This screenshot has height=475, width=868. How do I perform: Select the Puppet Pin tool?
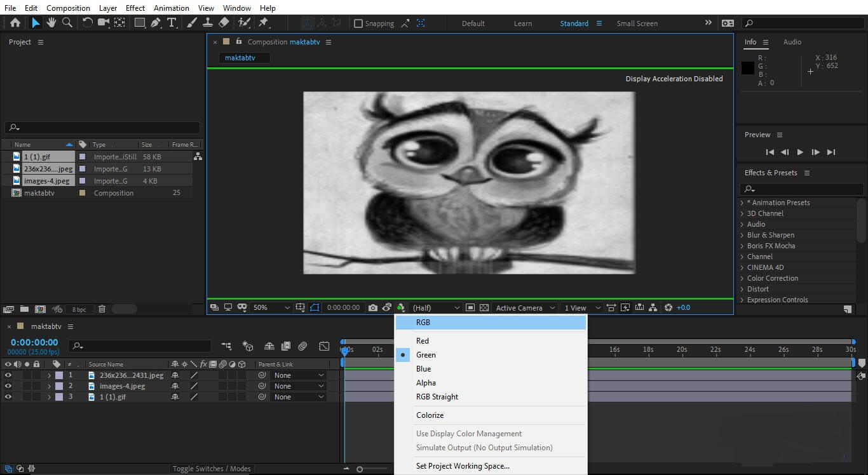(263, 23)
